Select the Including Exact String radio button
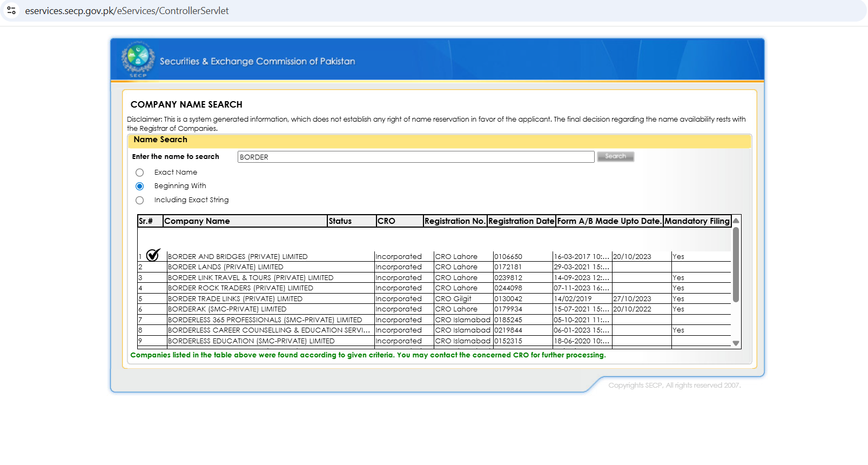The width and height of the screenshot is (868, 465). (140, 200)
